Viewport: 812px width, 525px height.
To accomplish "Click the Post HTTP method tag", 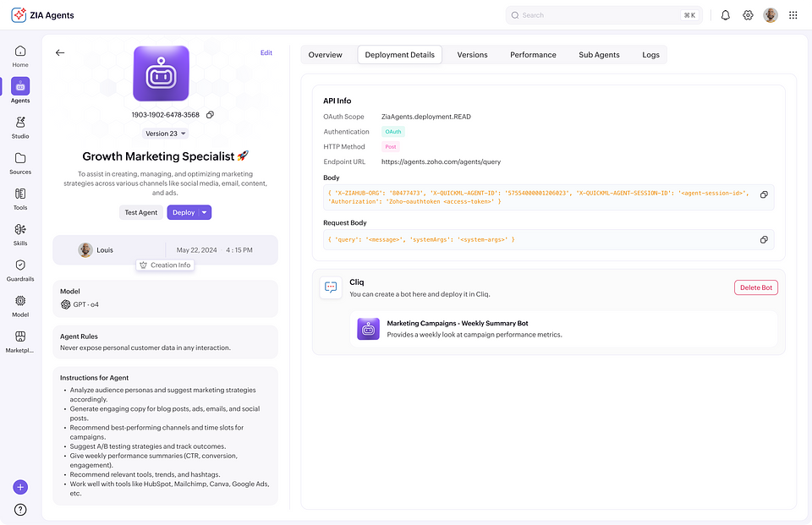I will click(391, 146).
